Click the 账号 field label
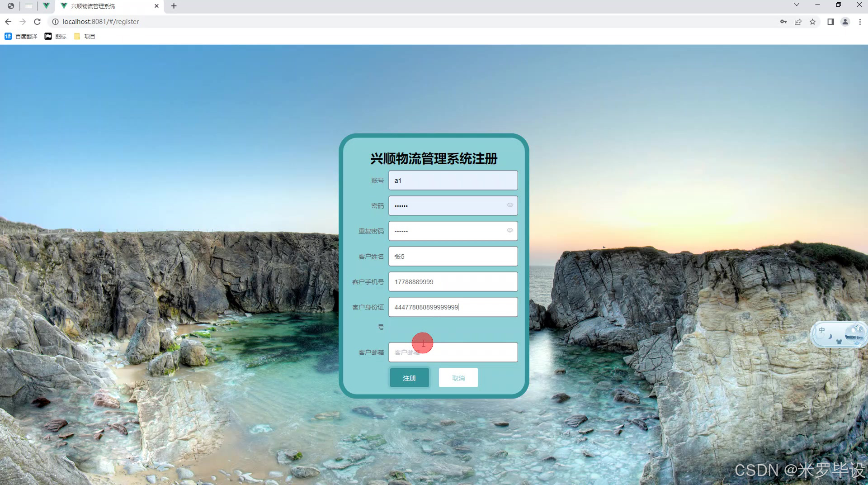868x485 pixels. pyautogui.click(x=377, y=181)
